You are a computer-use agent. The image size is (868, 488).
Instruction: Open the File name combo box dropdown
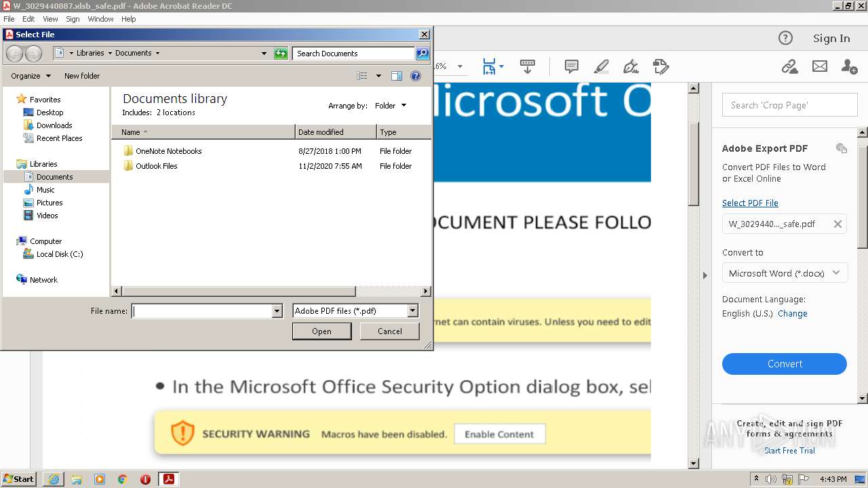tap(277, 311)
